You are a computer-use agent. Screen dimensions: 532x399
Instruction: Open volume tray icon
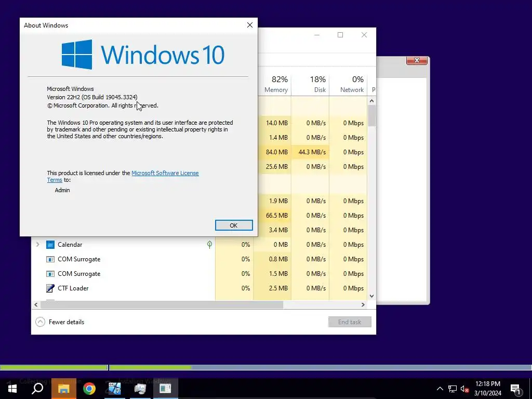coord(465,389)
